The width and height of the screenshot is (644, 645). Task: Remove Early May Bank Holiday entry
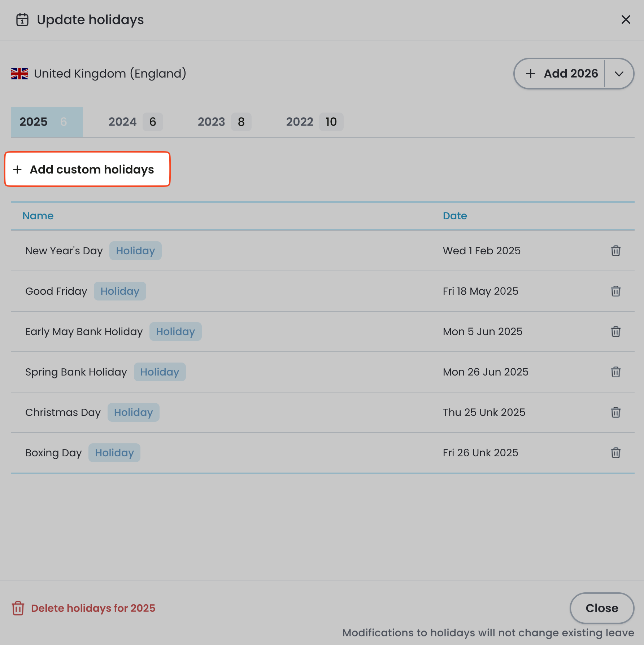pos(615,332)
